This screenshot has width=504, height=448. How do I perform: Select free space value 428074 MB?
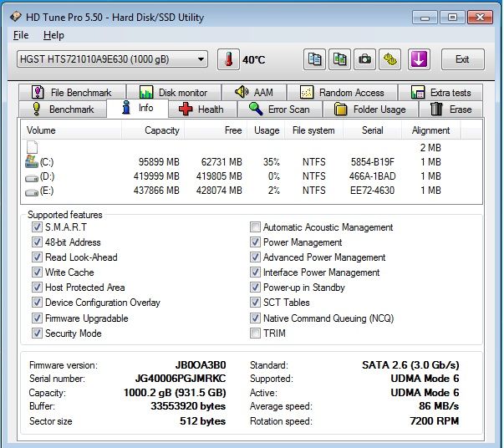(219, 191)
